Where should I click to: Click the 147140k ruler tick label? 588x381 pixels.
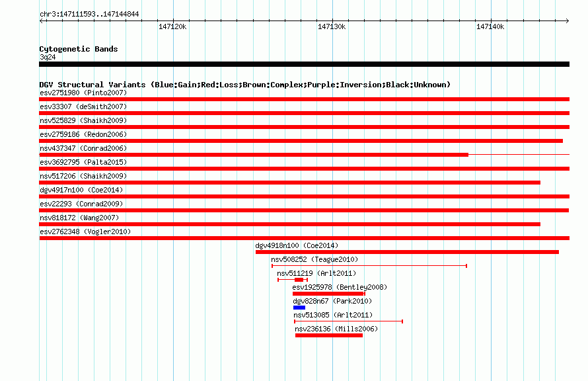click(x=490, y=26)
